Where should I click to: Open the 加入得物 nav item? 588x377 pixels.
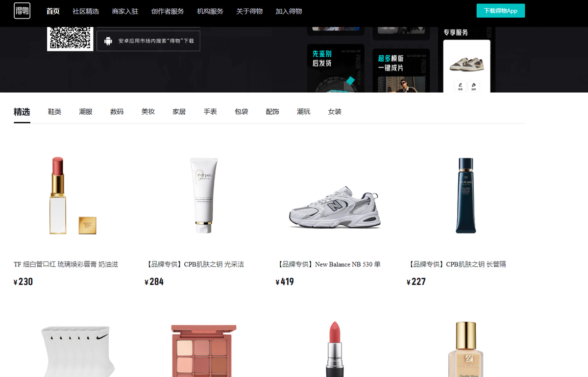(289, 11)
